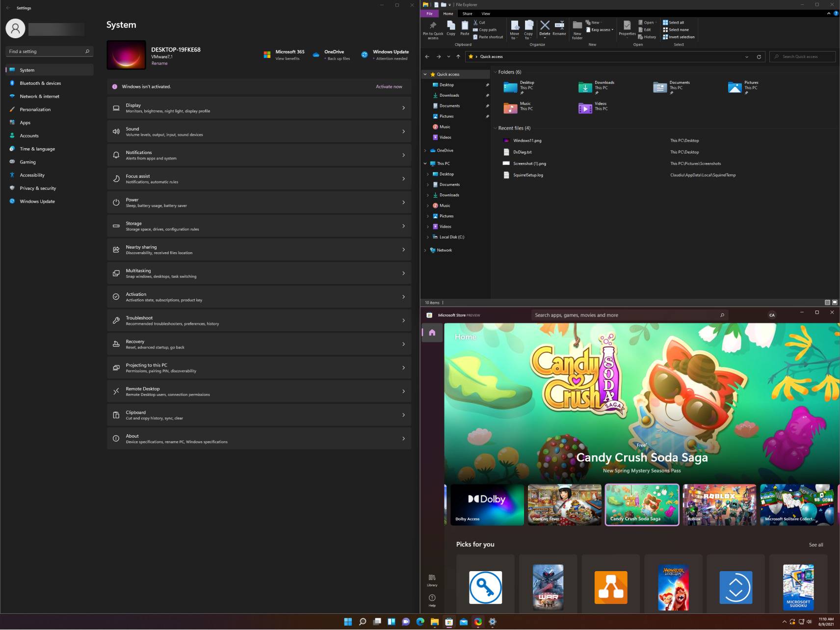Unpin Desktop from Quick access
The height and width of the screenshot is (630, 840).
(x=487, y=84)
